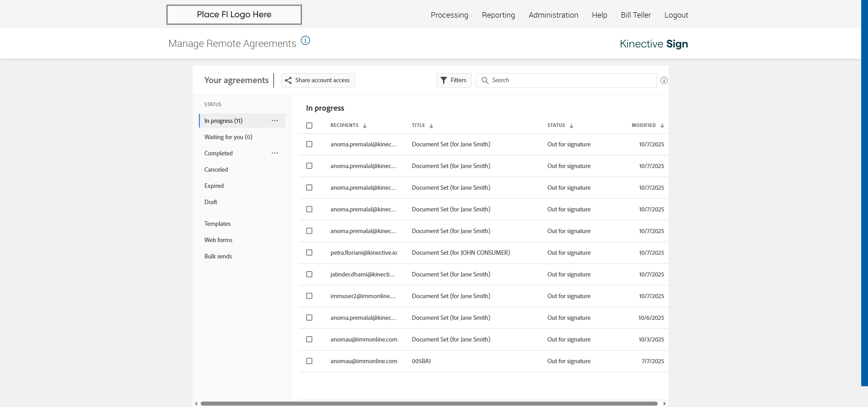868x407 pixels.
Task: Show the Canceled agreements list
Action: 216,169
